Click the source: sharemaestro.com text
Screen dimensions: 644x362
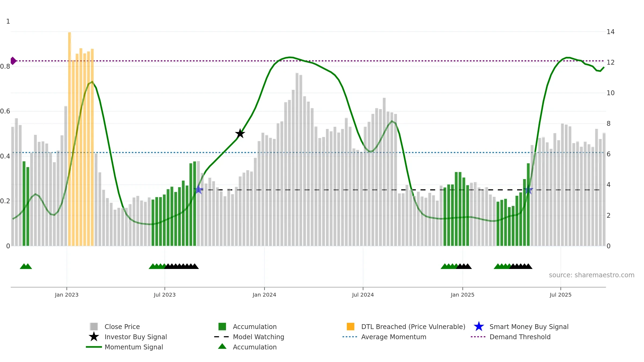tap(592, 275)
